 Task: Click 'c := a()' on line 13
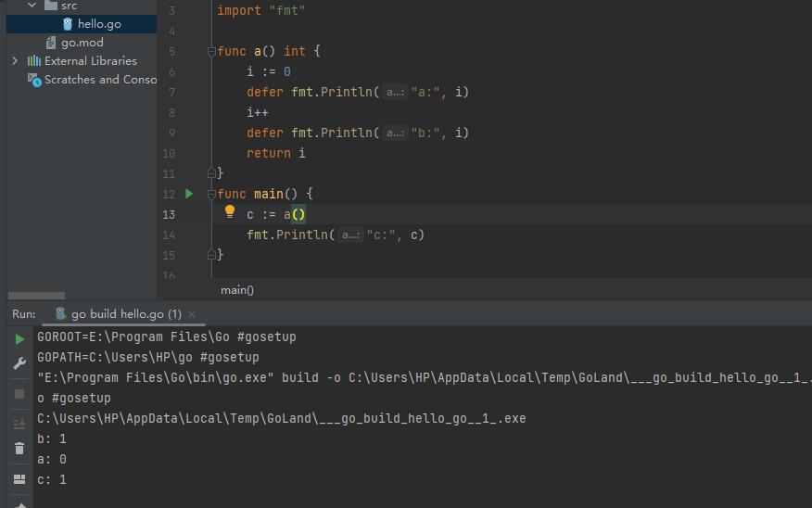276,214
